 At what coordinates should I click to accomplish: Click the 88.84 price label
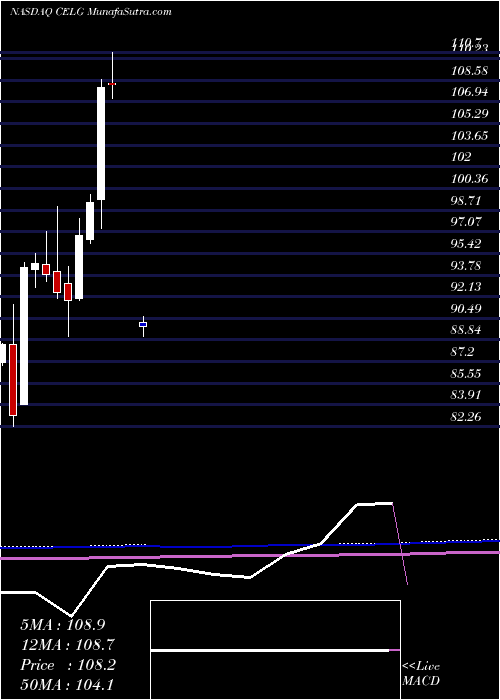pos(466,330)
